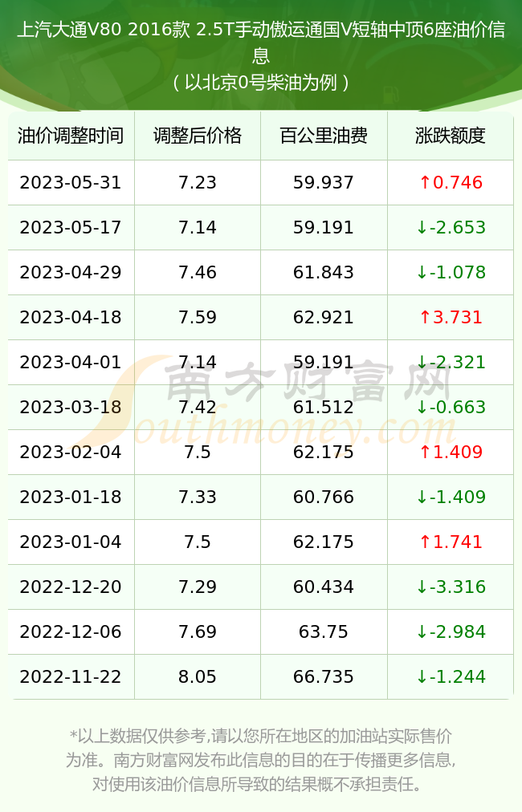Click the 涨跌额度 column header
Image resolution: width=522 pixels, height=812 pixels.
tap(450, 136)
